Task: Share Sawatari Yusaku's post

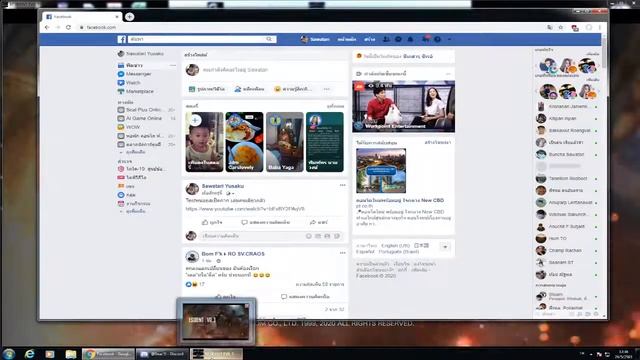Action: [318, 222]
